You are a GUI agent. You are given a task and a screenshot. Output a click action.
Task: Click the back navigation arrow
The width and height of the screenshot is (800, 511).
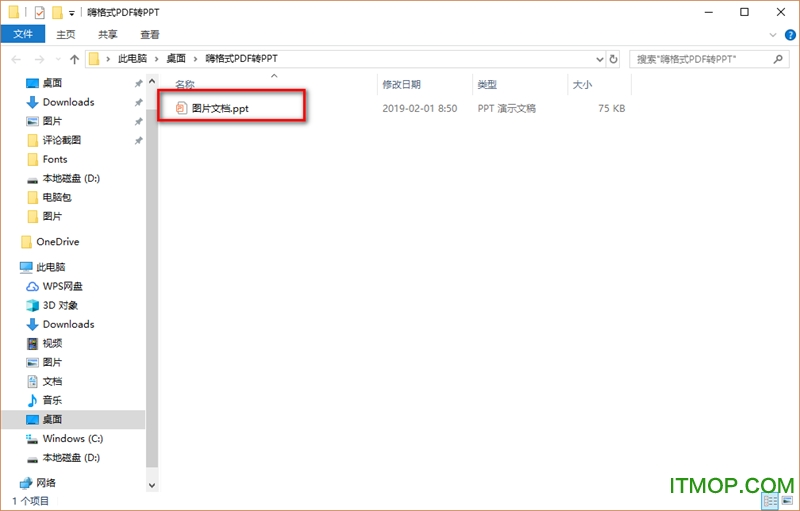click(16, 59)
